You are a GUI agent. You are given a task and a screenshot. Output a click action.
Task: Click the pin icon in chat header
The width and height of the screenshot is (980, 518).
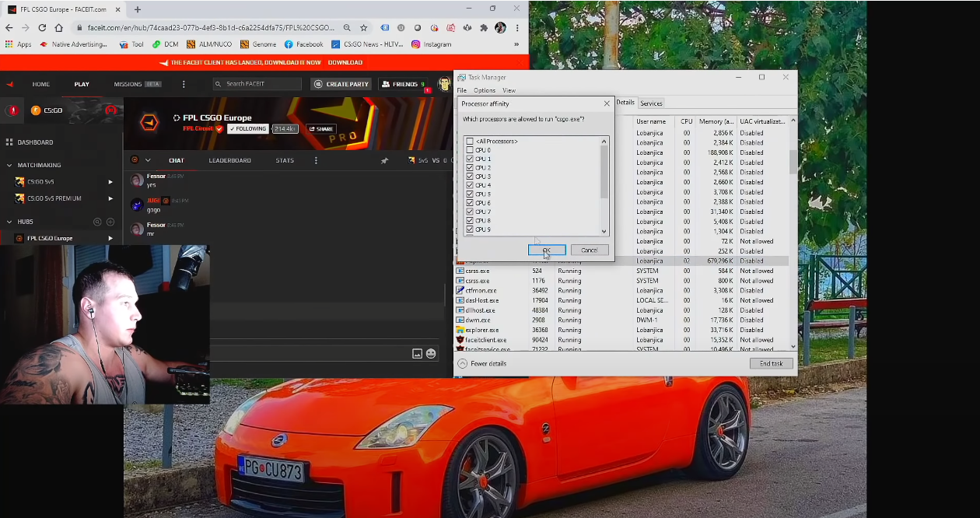[384, 160]
